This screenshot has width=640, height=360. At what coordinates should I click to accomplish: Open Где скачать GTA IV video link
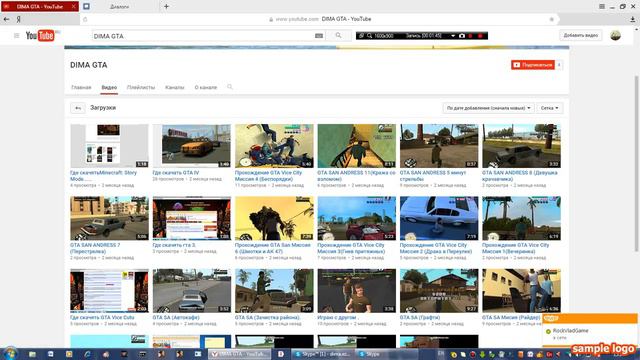[176, 173]
